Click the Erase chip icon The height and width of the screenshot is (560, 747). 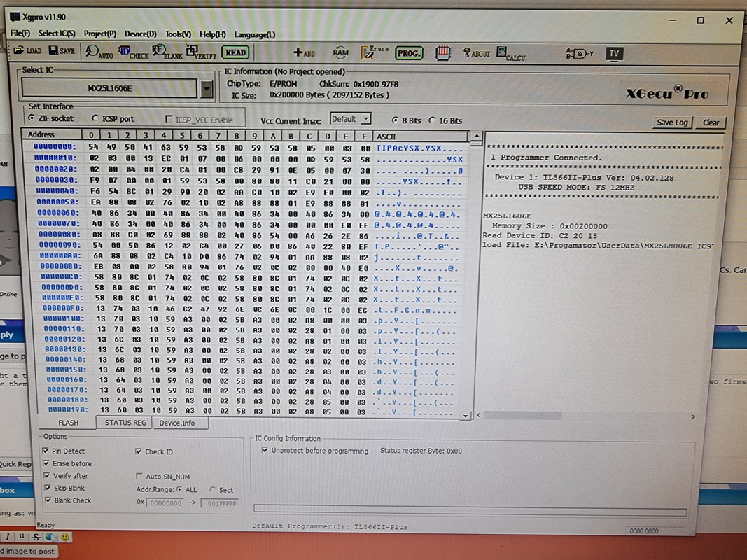[x=375, y=52]
